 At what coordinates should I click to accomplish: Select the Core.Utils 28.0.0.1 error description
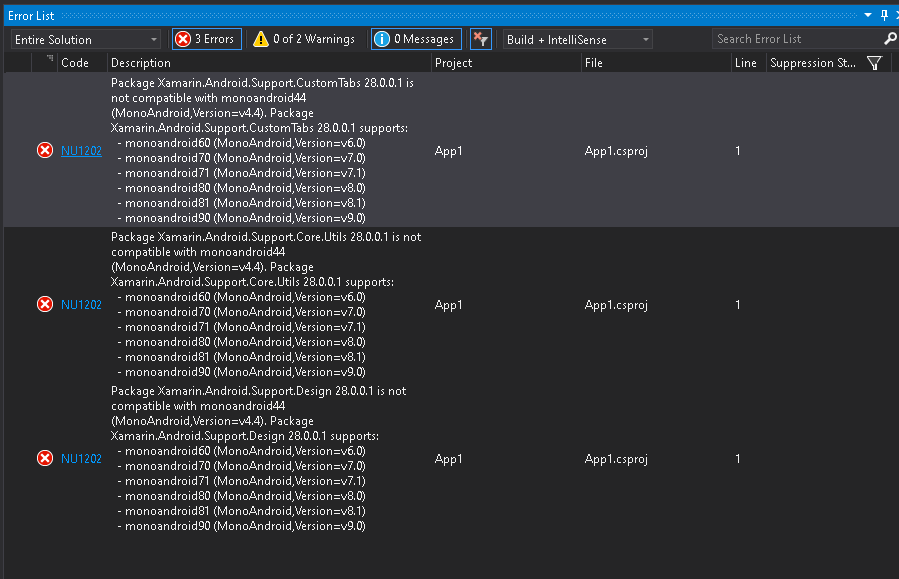(266, 304)
